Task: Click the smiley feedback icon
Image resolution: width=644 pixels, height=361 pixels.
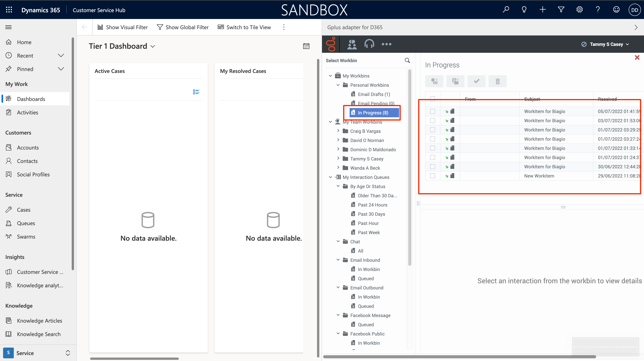Action: pyautogui.click(x=616, y=10)
